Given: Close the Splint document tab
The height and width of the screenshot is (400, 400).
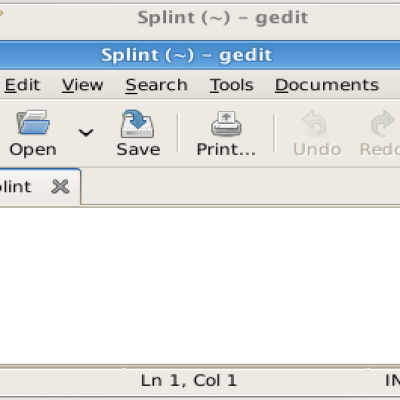Looking at the screenshot, I should pos(60,186).
